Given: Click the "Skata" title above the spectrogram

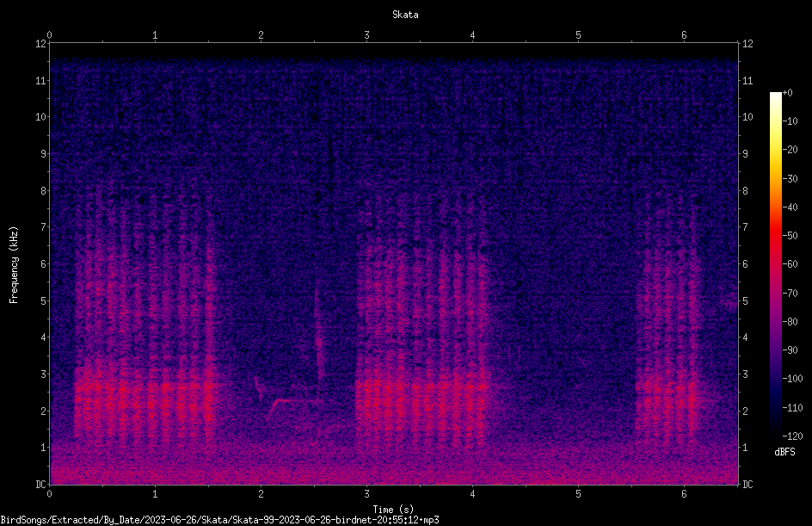Looking at the screenshot, I should coord(405,15).
